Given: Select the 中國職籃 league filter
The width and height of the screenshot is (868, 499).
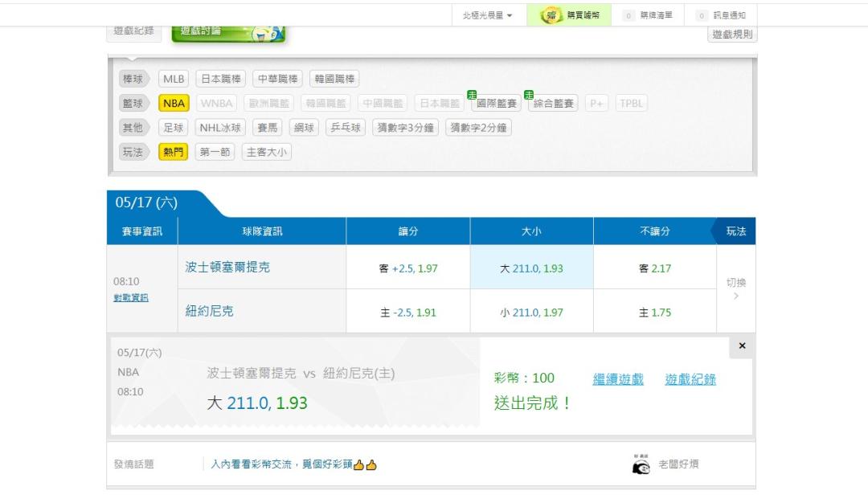Looking at the screenshot, I should pyautogui.click(x=383, y=104).
